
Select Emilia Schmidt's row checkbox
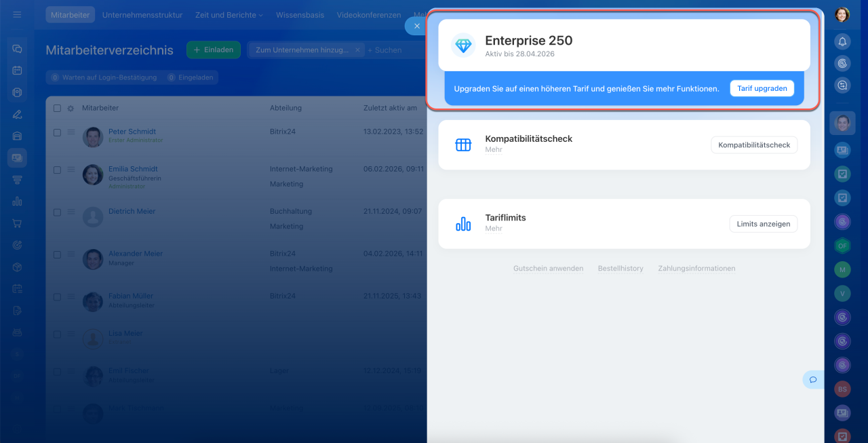pos(57,170)
